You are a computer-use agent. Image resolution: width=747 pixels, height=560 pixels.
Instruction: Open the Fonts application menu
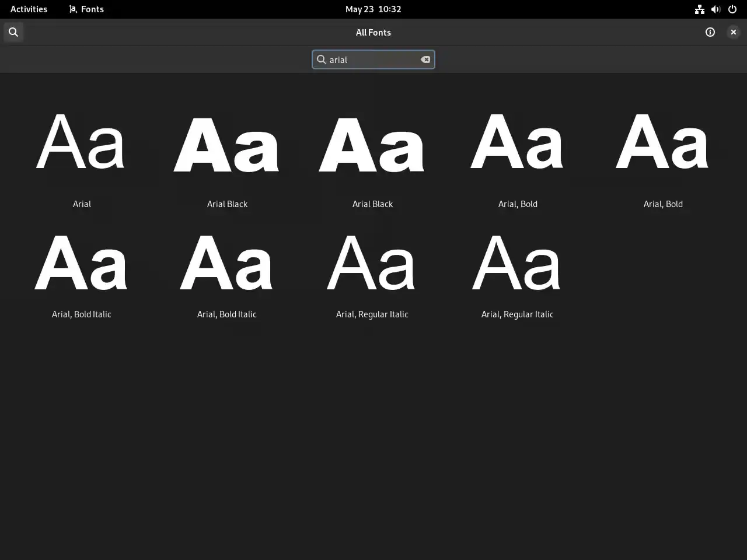pos(86,9)
